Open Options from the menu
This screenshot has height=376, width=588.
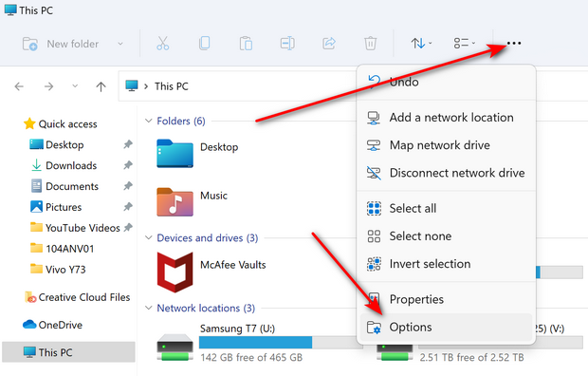point(447,328)
